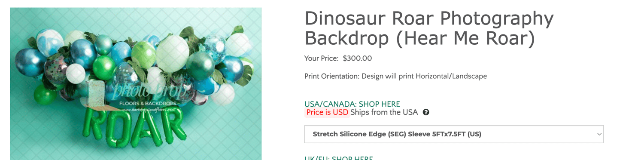Open the Stretch Silicone Edge Sleeve selector

pos(454,134)
